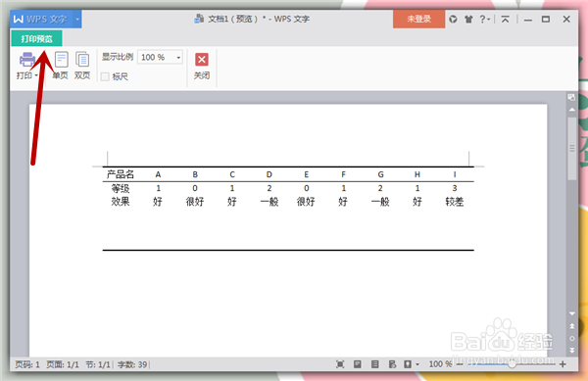Open the browse object circle button

tap(572, 338)
